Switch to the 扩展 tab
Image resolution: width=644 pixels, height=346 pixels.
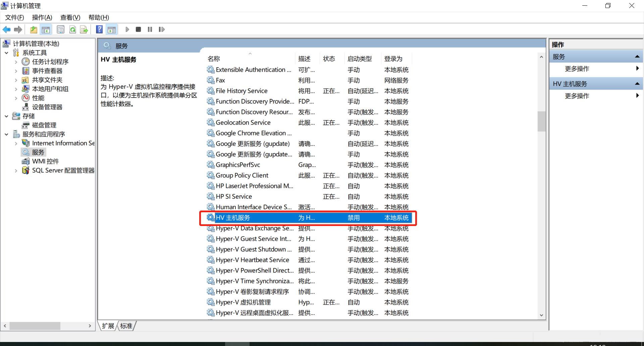point(108,326)
